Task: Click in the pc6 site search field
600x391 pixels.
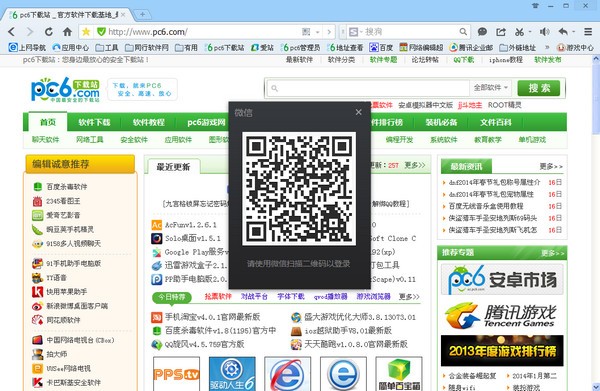Action: [367, 88]
